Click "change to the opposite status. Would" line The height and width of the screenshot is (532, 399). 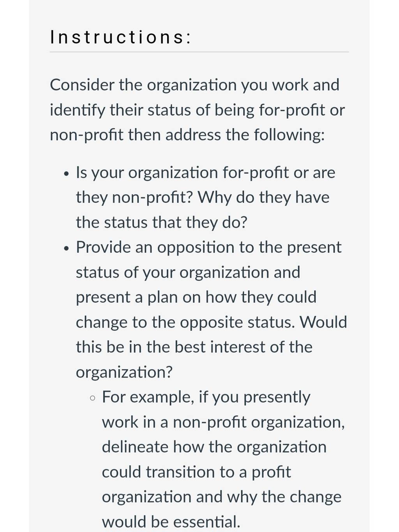pos(211,322)
